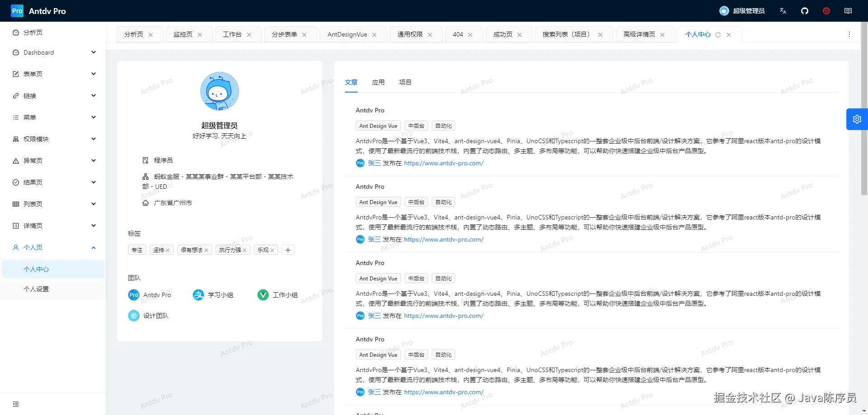This screenshot has width=868, height=415.
Task: Expand the 结果页 menu
Action: (x=53, y=182)
